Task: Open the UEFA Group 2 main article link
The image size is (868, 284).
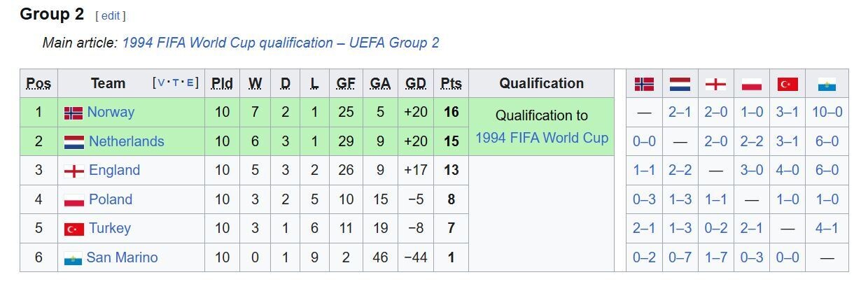Action: (x=280, y=43)
